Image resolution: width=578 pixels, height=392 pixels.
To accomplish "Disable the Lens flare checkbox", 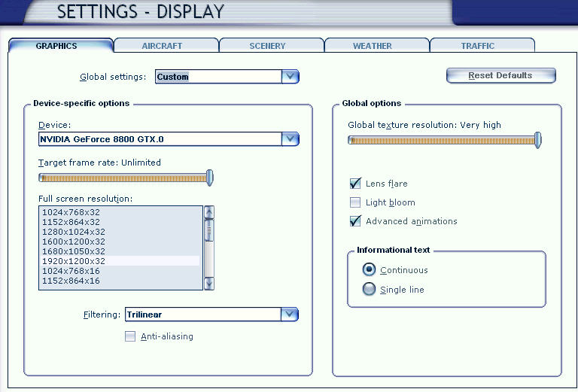I will tap(356, 184).
